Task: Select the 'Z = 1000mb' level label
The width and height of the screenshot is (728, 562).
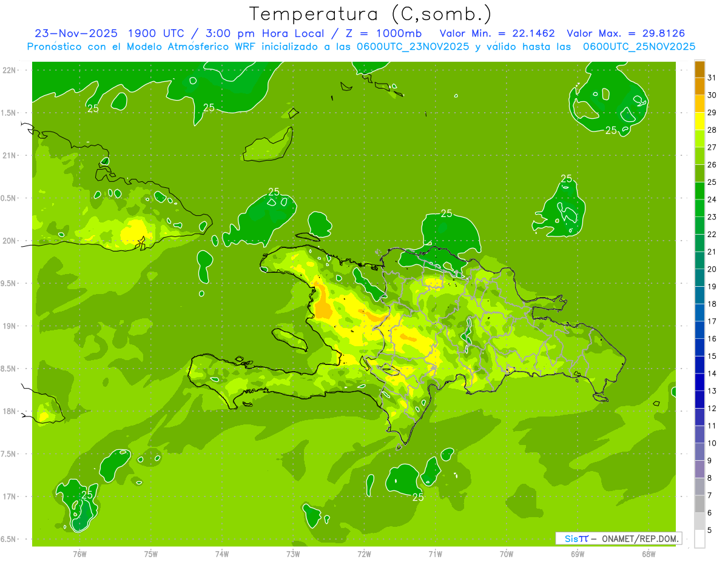Action: [383, 33]
